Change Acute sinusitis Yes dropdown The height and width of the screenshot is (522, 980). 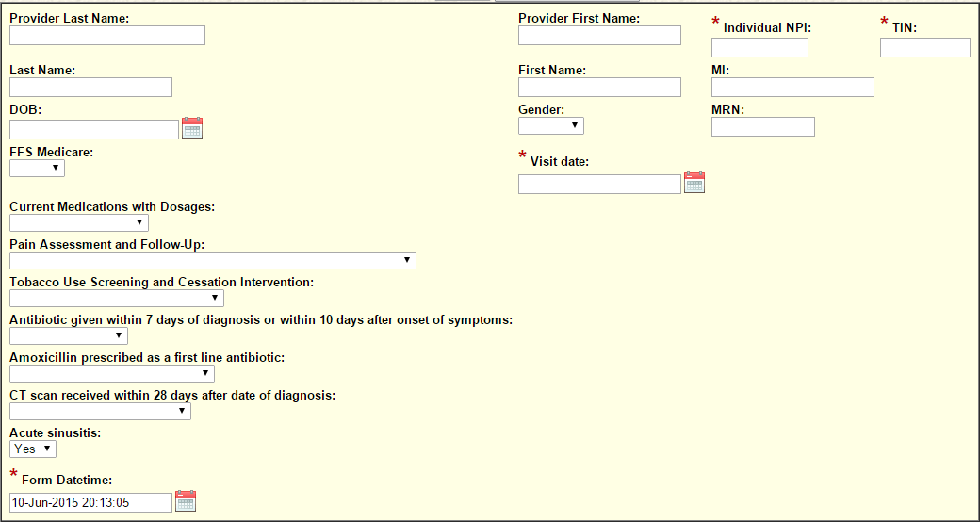click(x=33, y=449)
